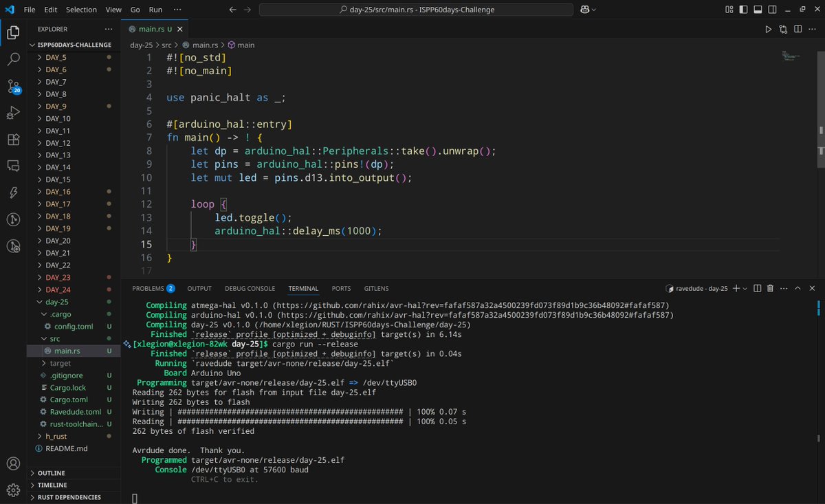
Task: Open the Explorer view in activity bar
Action: pos(13,32)
